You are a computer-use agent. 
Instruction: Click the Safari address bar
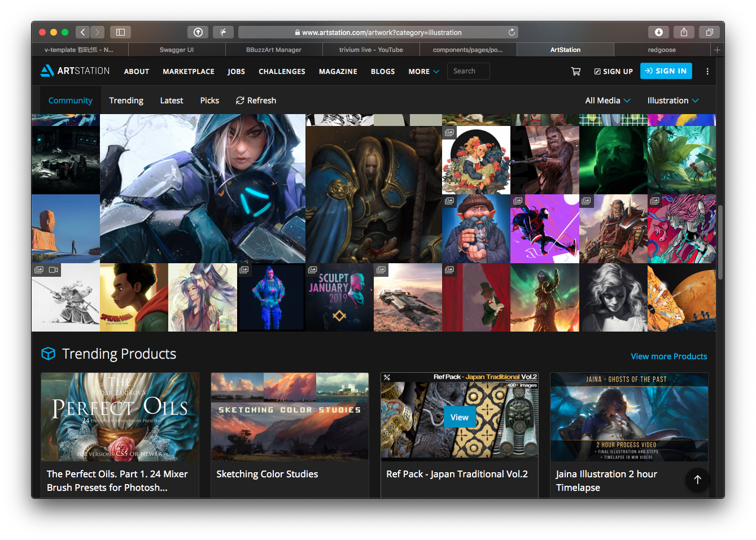[378, 32]
